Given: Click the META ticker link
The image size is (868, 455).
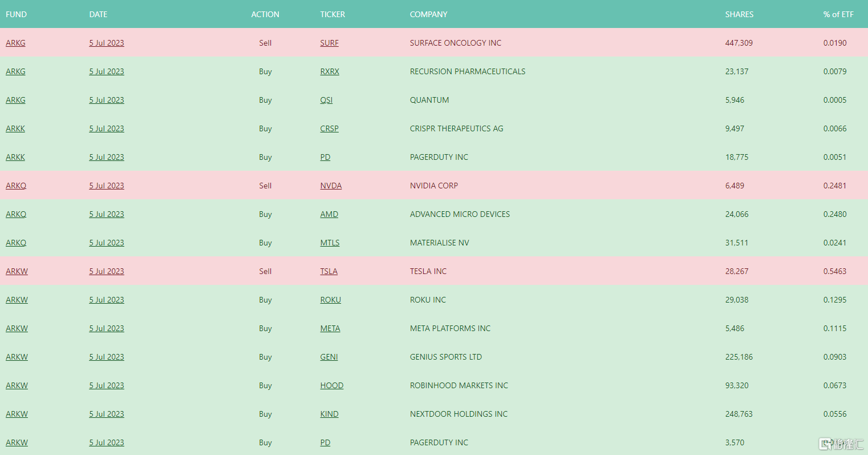Looking at the screenshot, I should coord(330,328).
